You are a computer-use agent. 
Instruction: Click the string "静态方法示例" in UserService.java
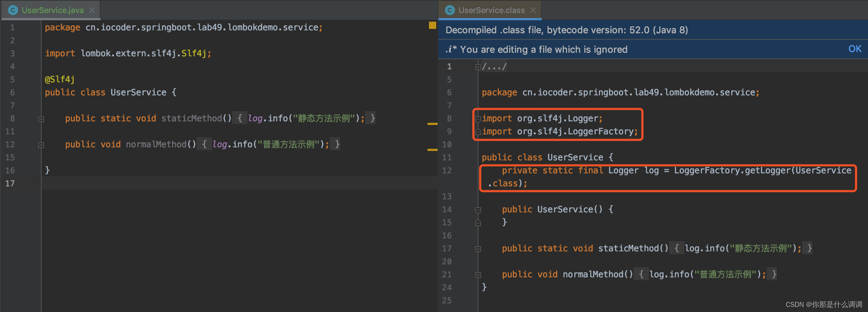[324, 118]
